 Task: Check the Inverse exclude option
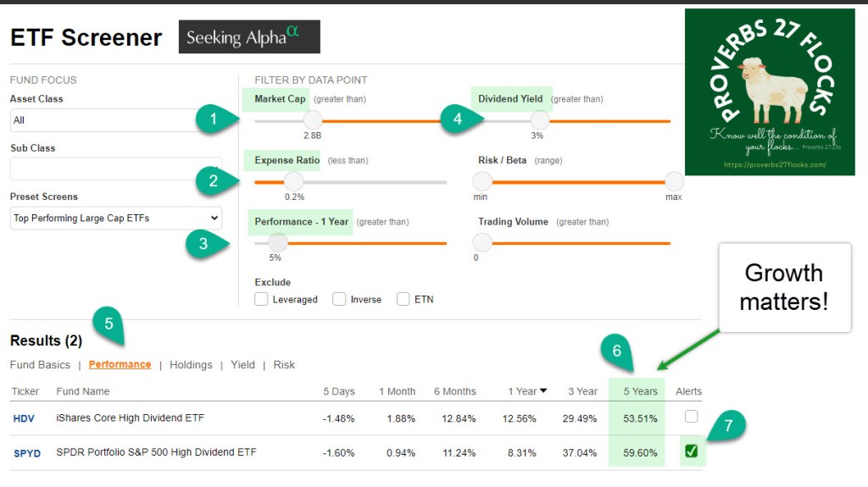click(339, 299)
